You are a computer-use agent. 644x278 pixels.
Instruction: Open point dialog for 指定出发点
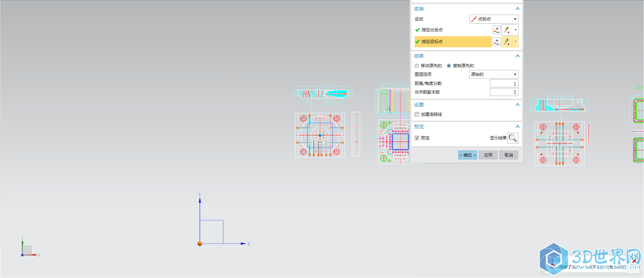point(497,30)
